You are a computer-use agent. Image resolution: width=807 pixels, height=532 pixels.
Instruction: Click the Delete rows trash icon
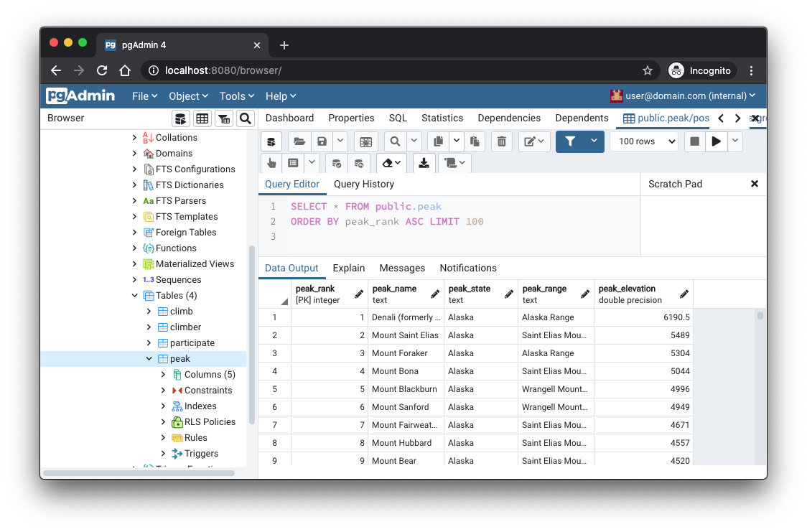(501, 141)
